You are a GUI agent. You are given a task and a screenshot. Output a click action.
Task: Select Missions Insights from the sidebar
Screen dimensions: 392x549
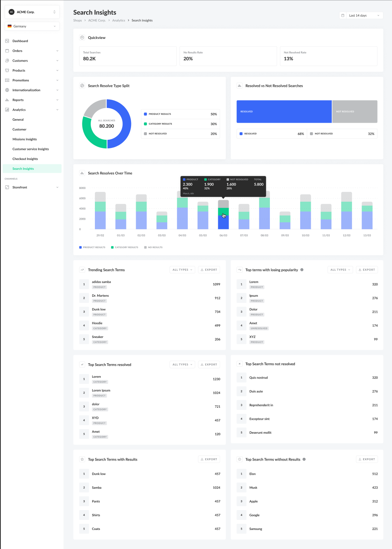tap(24, 139)
